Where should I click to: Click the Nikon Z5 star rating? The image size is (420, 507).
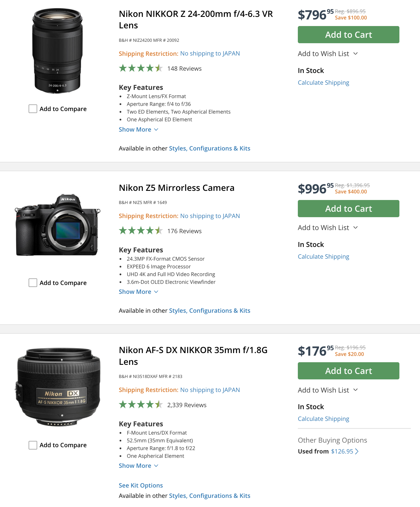(141, 231)
